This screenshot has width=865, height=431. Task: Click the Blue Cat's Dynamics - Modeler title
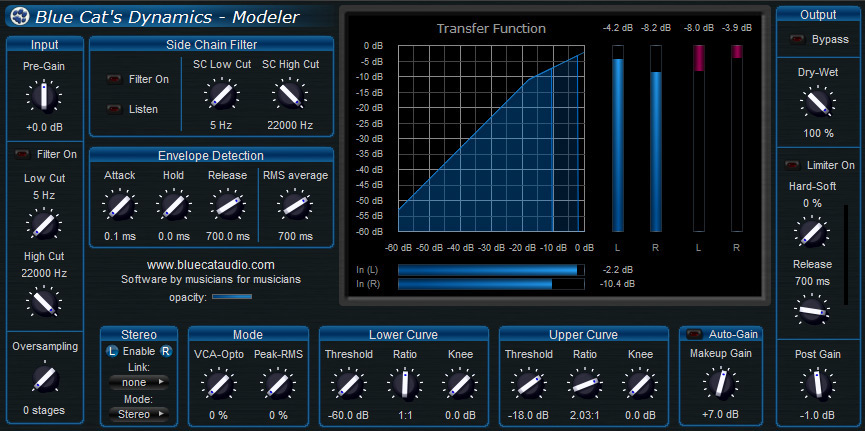click(x=167, y=17)
